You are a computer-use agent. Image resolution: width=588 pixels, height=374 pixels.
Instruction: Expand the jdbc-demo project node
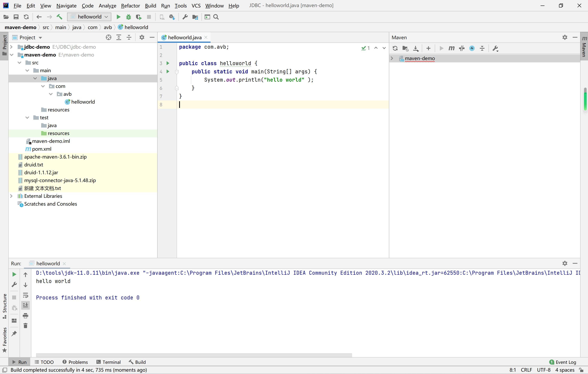click(x=11, y=47)
